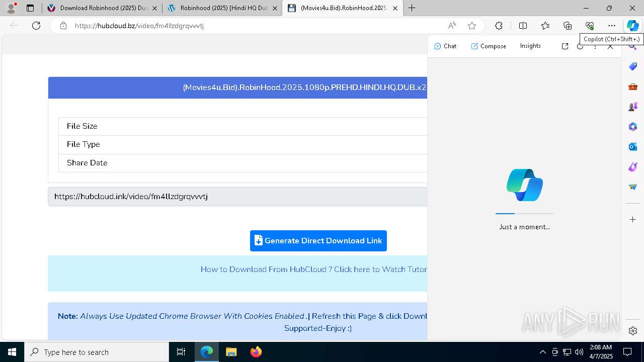Open Task View on taskbar
The image size is (644, 362).
[x=181, y=352]
